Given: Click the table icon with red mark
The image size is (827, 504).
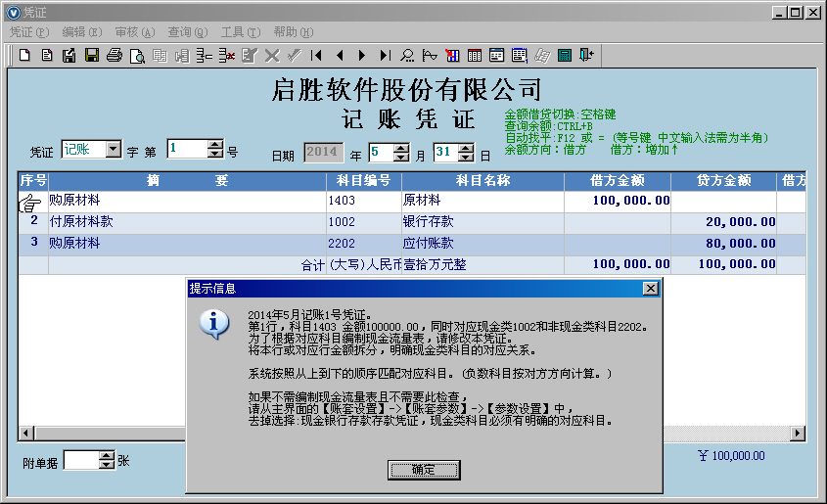Looking at the screenshot, I should coord(452,55).
